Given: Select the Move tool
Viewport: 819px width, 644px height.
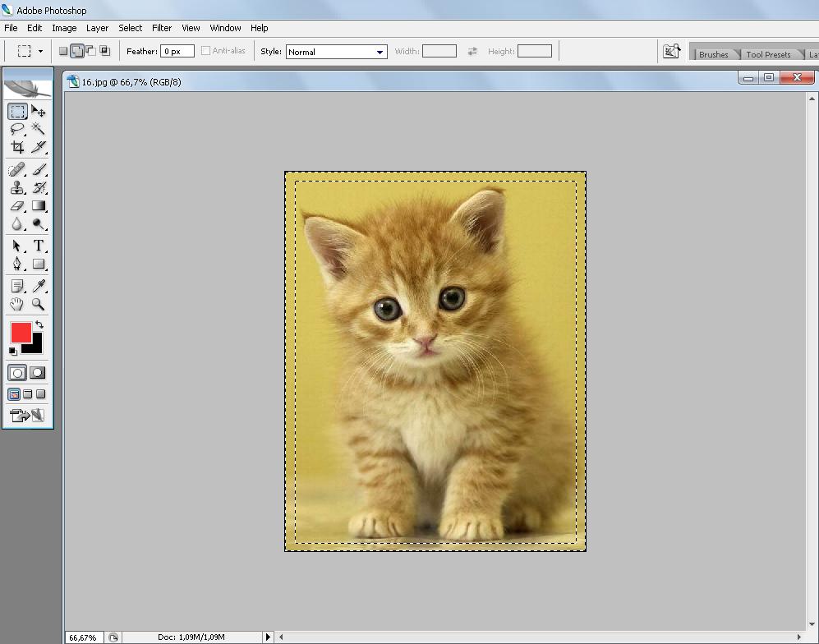Looking at the screenshot, I should click(x=38, y=111).
